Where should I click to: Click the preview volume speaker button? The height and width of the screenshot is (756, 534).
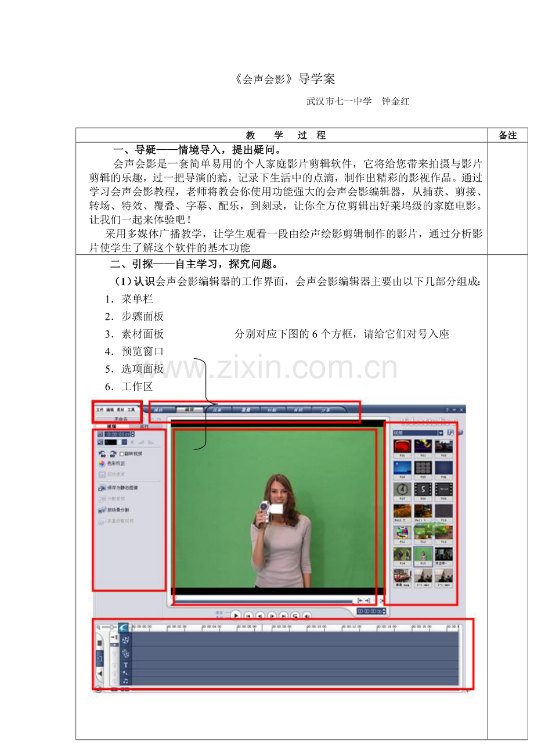(x=307, y=615)
